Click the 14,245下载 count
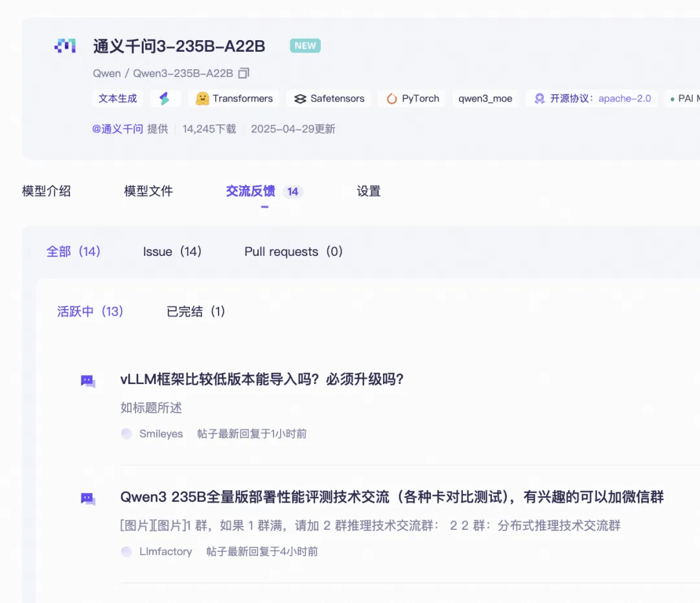 tap(209, 130)
